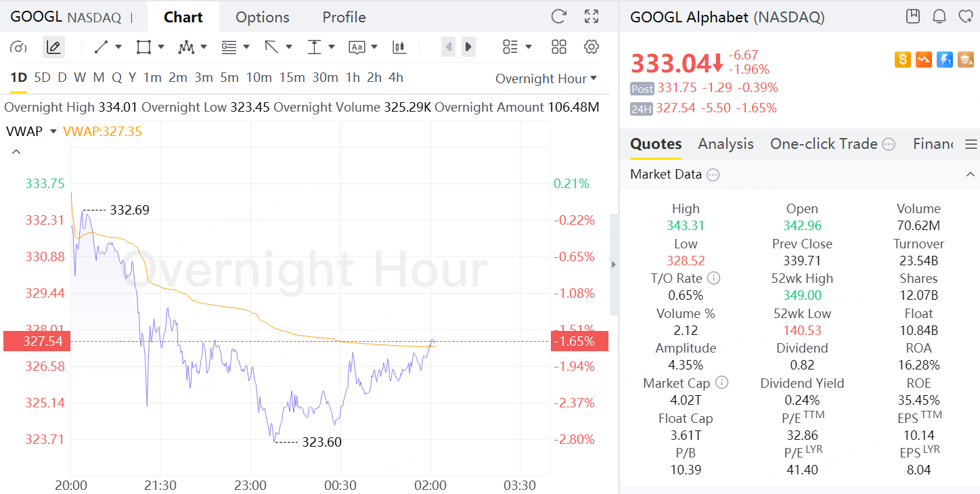Open the chart settings gear
Viewport: 980px width, 494px height.
[592, 47]
